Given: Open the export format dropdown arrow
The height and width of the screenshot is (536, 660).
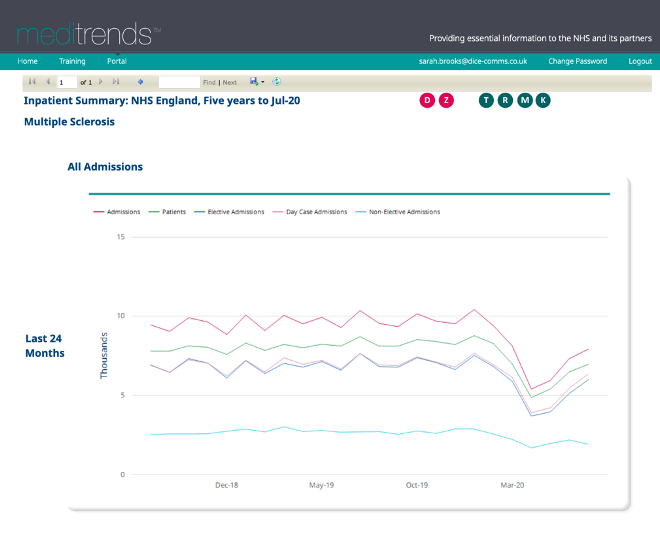Looking at the screenshot, I should (x=263, y=82).
